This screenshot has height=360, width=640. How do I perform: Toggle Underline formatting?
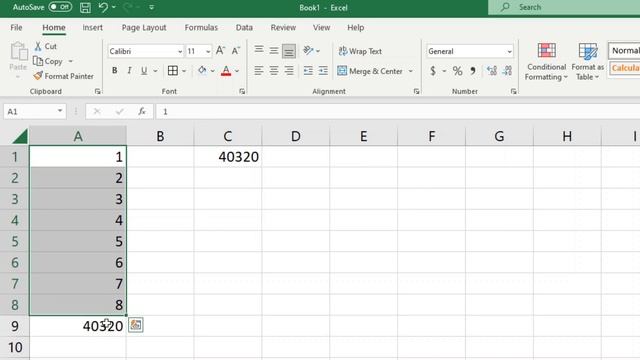[144, 71]
